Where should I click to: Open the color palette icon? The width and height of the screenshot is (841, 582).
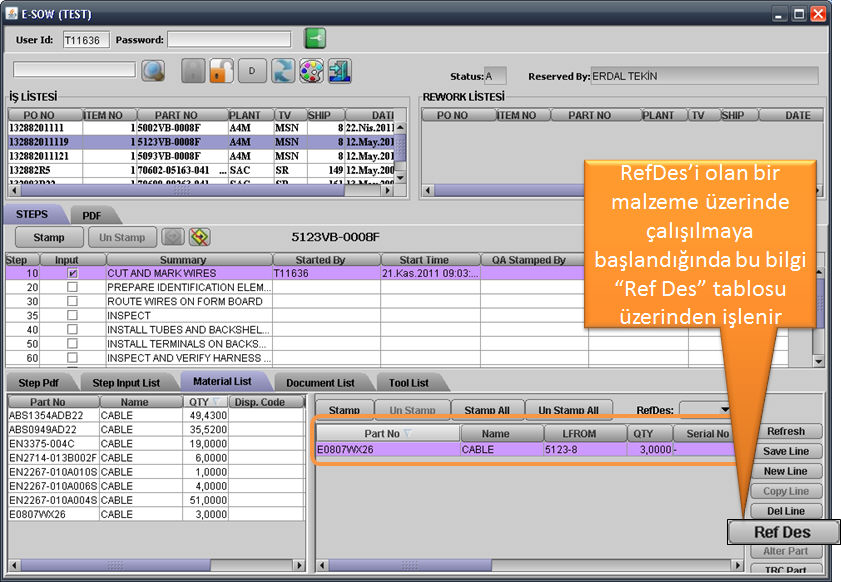point(311,71)
